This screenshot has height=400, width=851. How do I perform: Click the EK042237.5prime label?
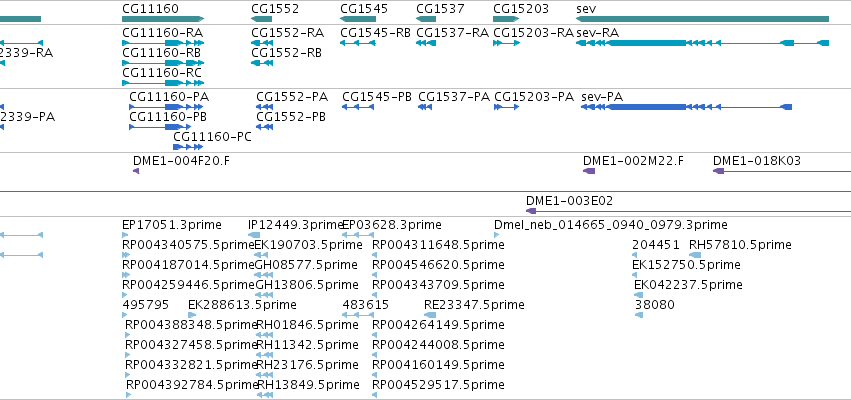point(688,285)
